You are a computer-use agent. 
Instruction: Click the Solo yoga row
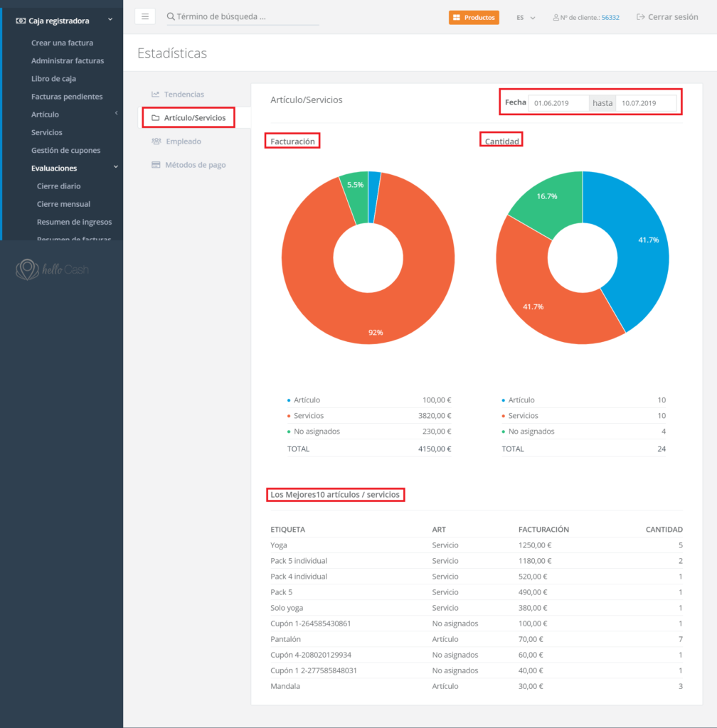coord(477,609)
